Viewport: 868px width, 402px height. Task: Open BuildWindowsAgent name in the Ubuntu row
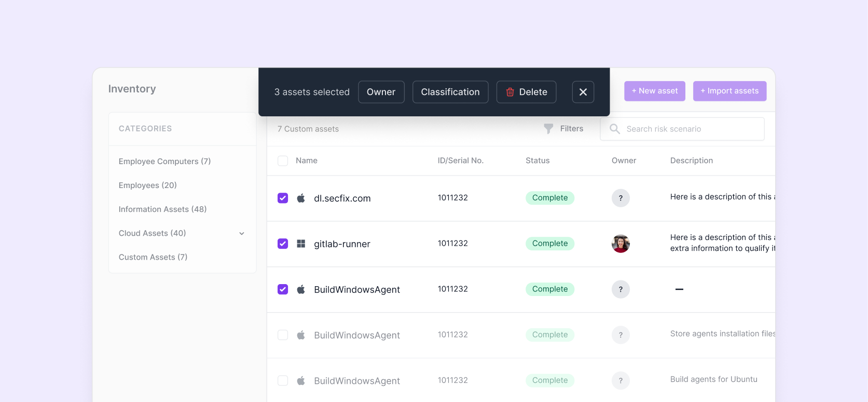[357, 381]
